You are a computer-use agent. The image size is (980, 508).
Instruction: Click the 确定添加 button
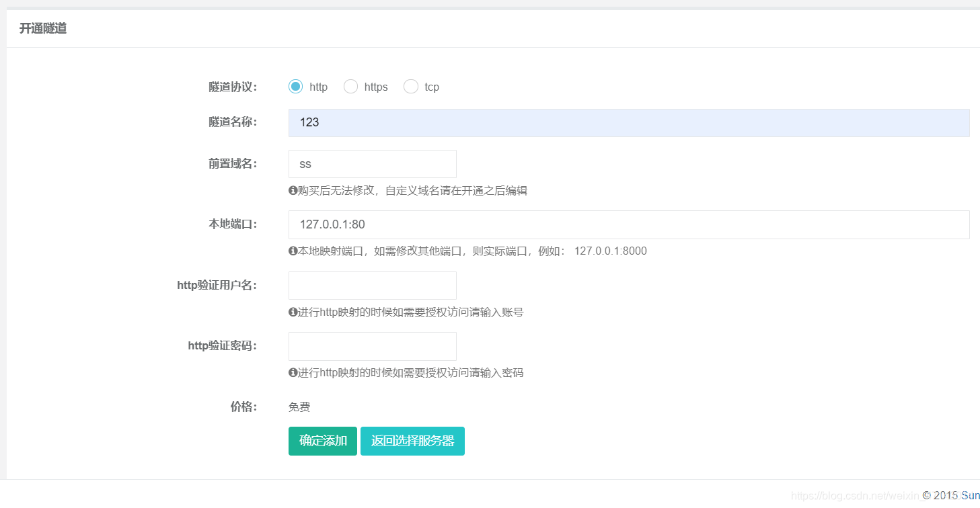[x=323, y=441]
